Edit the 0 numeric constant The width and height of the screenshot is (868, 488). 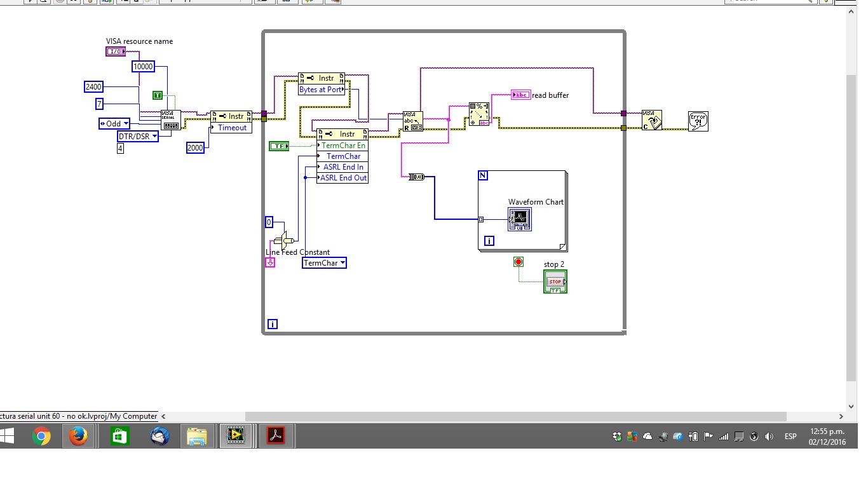(269, 222)
